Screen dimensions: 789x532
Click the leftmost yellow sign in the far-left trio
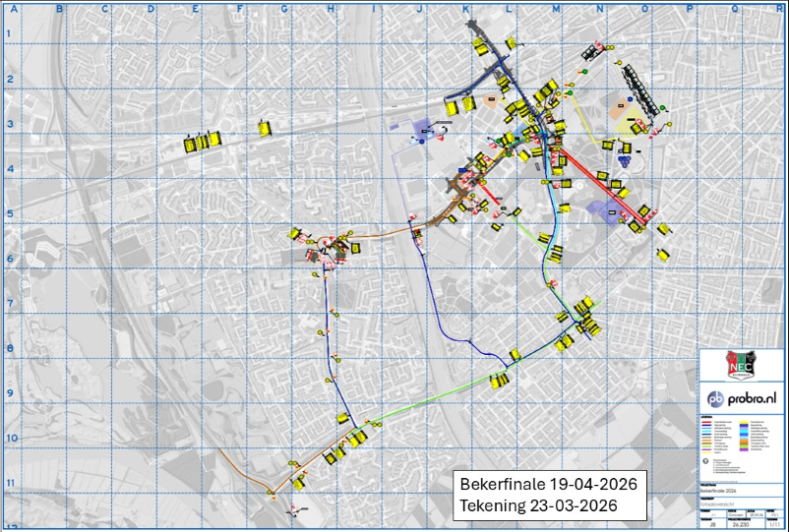pyautogui.click(x=189, y=144)
